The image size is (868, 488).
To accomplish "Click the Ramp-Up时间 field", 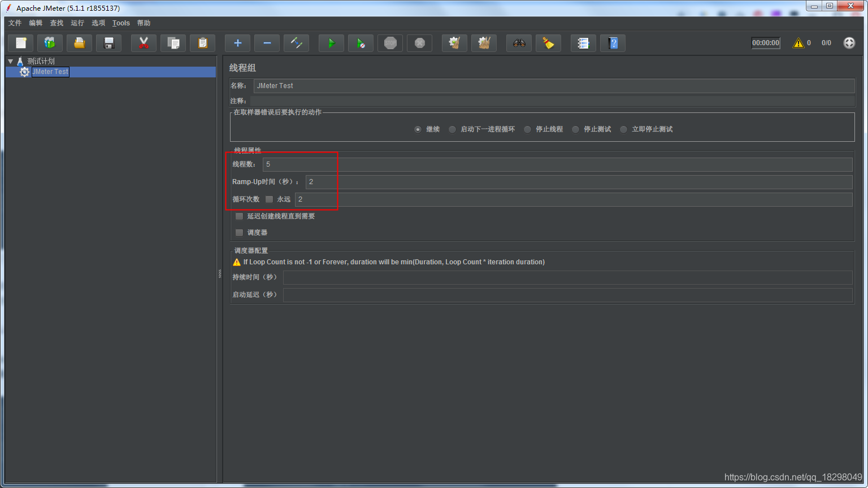I will [x=579, y=182].
